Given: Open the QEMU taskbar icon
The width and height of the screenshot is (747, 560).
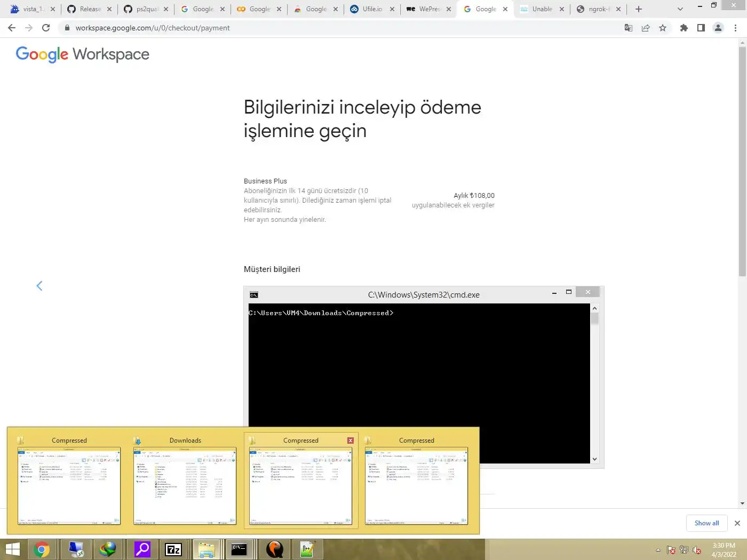Looking at the screenshot, I should (274, 549).
